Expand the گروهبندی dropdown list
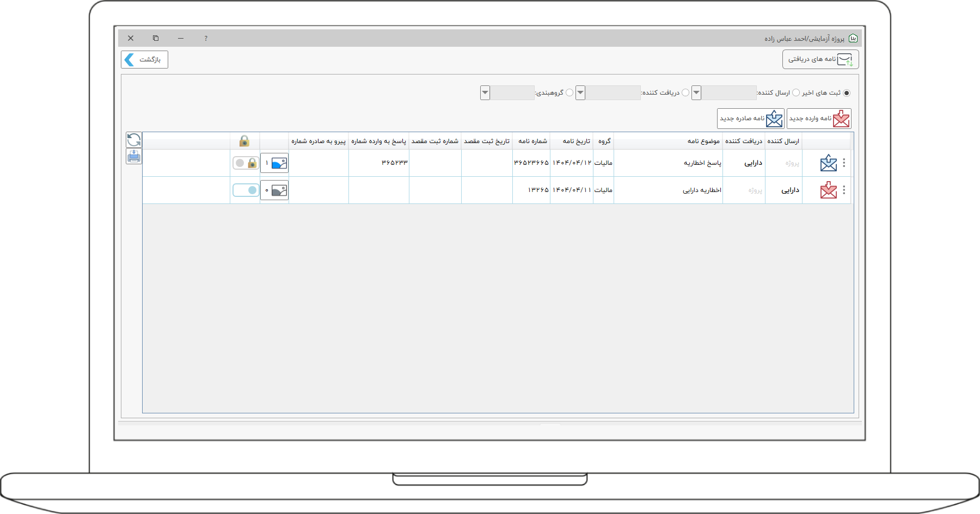This screenshot has height=514, width=980. [485, 93]
